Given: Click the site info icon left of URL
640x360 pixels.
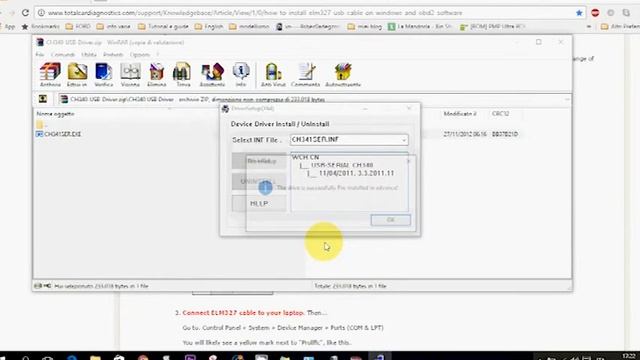Looking at the screenshot, I should coord(41,13).
